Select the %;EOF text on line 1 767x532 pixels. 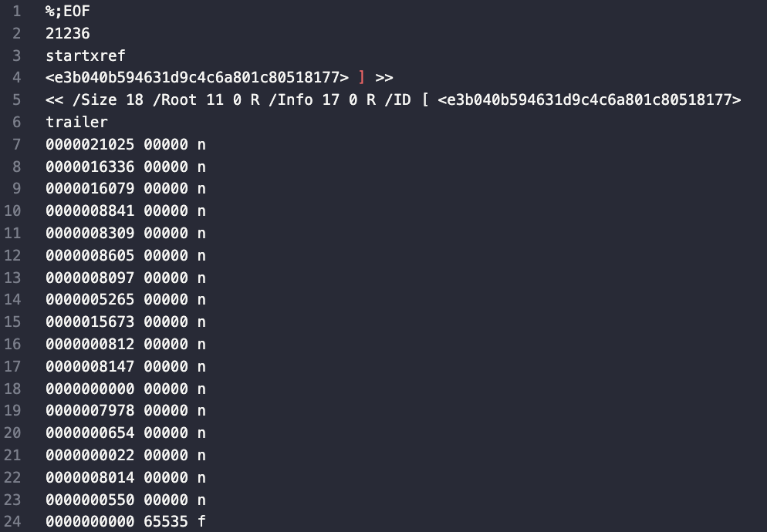[67, 12]
